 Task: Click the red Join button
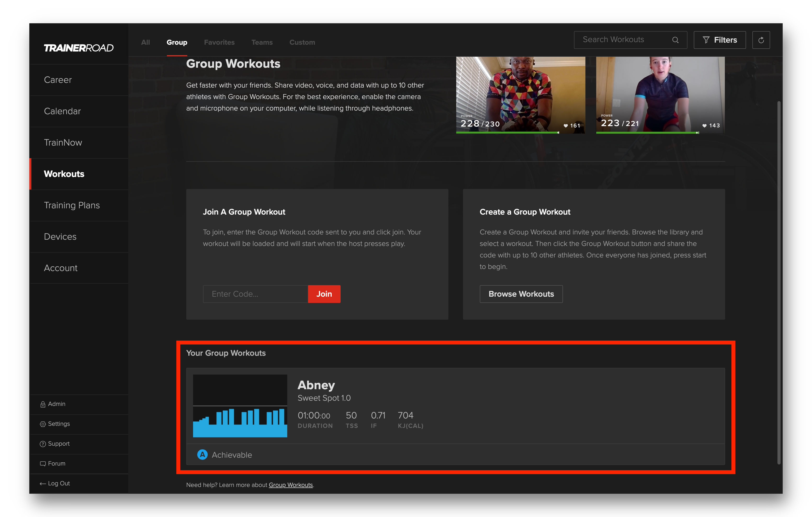(324, 294)
